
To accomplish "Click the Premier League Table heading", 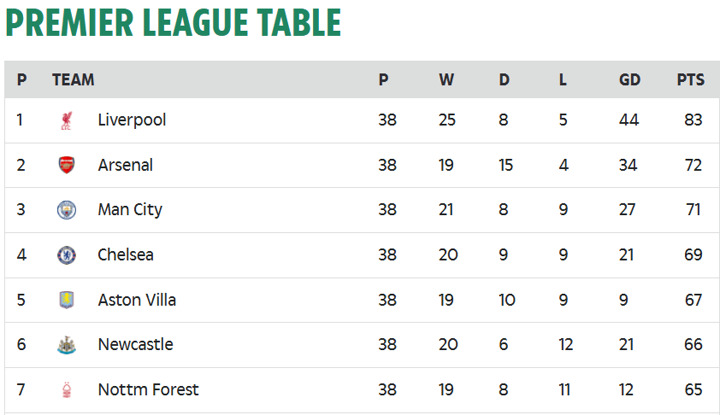I will (173, 23).
